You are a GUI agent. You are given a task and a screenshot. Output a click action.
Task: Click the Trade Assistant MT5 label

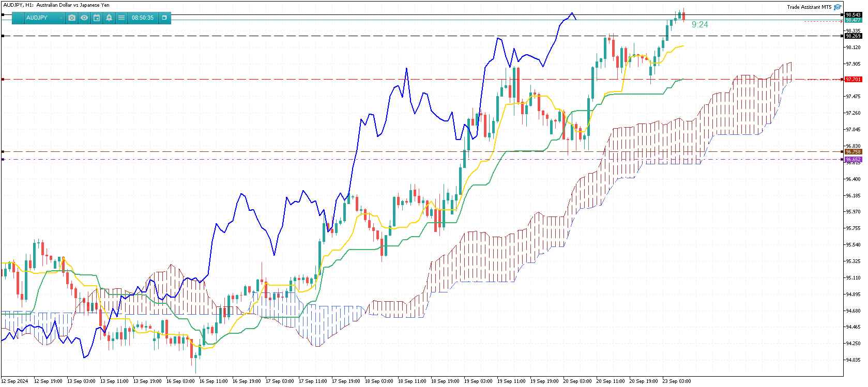(x=809, y=7)
